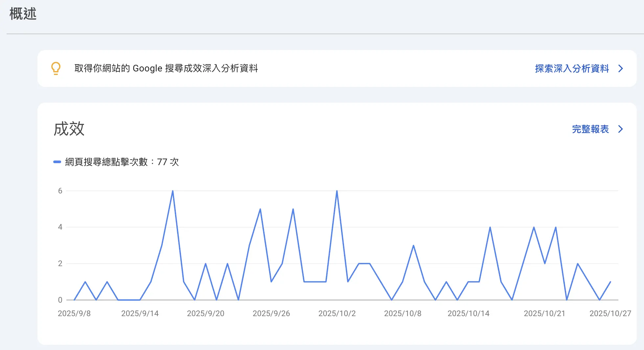Click the y-axis label 4

coord(60,227)
